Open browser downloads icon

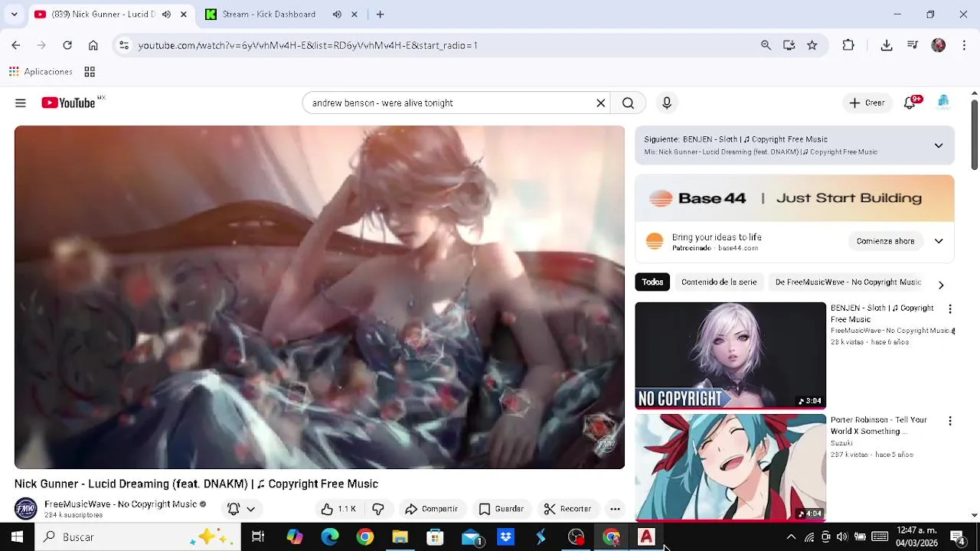887,45
